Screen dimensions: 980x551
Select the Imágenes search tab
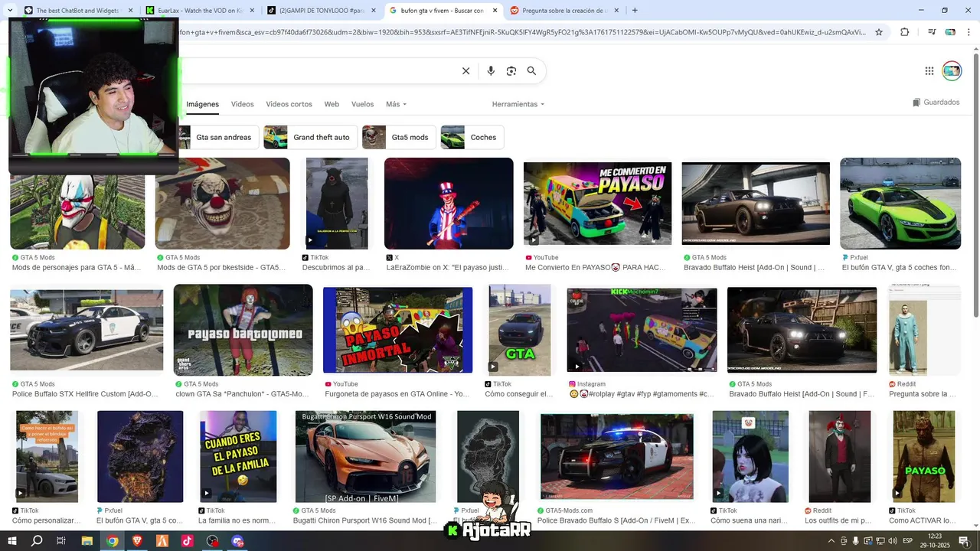click(x=203, y=104)
